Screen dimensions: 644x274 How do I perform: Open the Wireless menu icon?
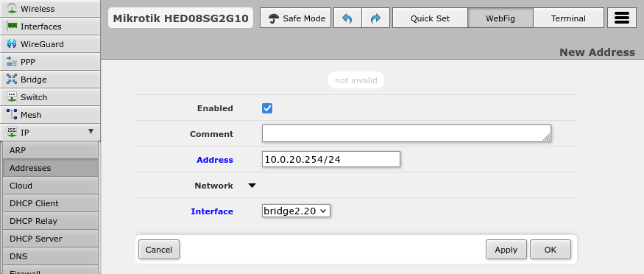[x=12, y=9]
